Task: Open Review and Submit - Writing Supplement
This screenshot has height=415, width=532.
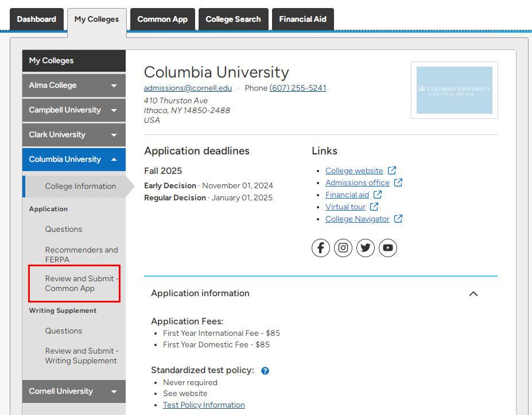Action: [81, 356]
